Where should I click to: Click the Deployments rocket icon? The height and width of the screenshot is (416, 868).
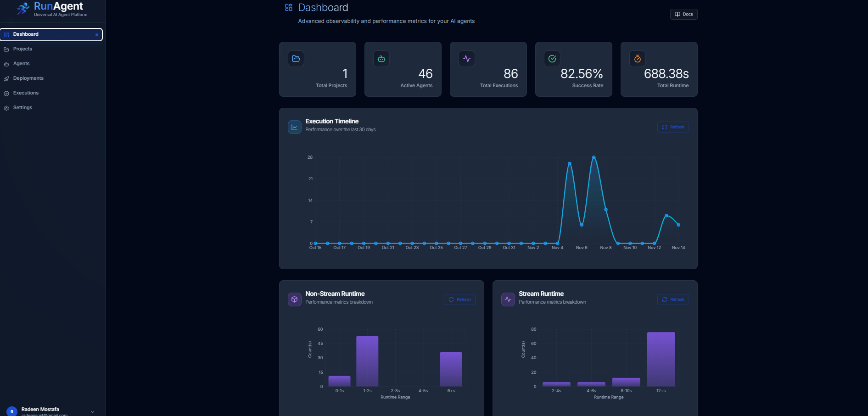tap(6, 78)
